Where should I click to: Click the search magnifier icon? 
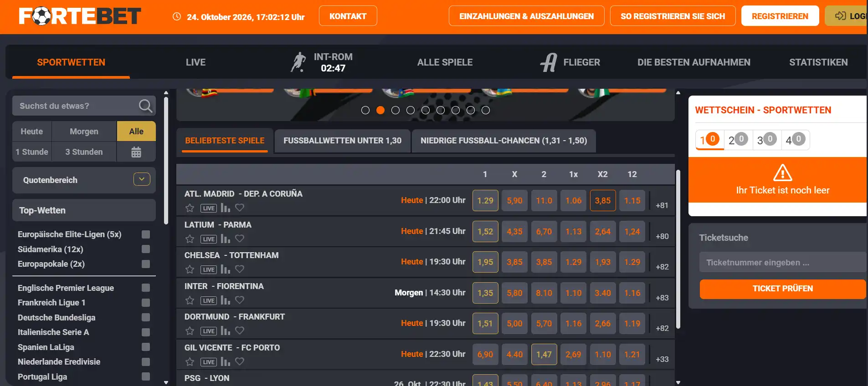[x=145, y=106]
